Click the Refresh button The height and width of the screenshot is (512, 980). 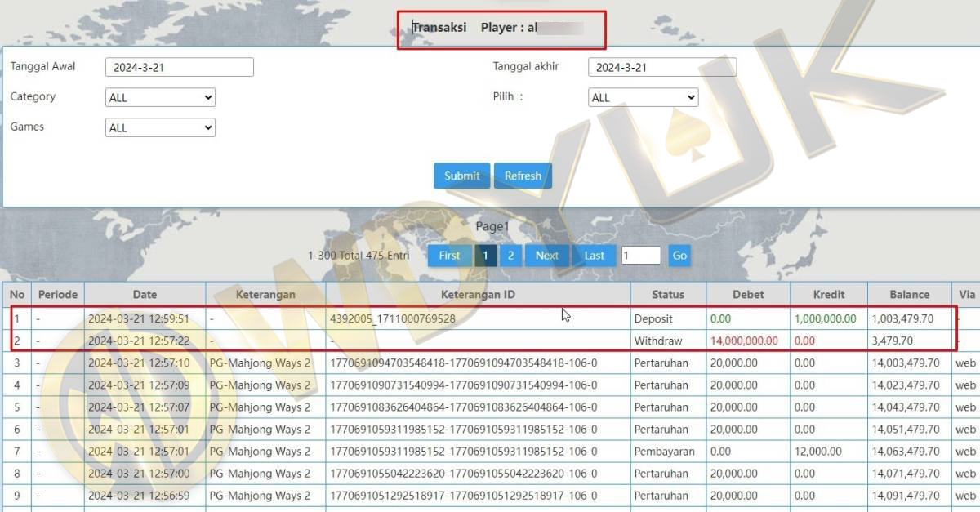(523, 176)
